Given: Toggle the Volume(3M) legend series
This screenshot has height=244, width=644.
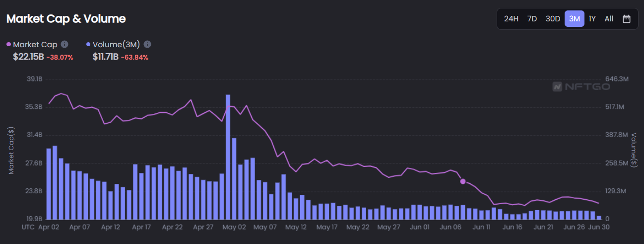Looking at the screenshot, I should 114,44.
